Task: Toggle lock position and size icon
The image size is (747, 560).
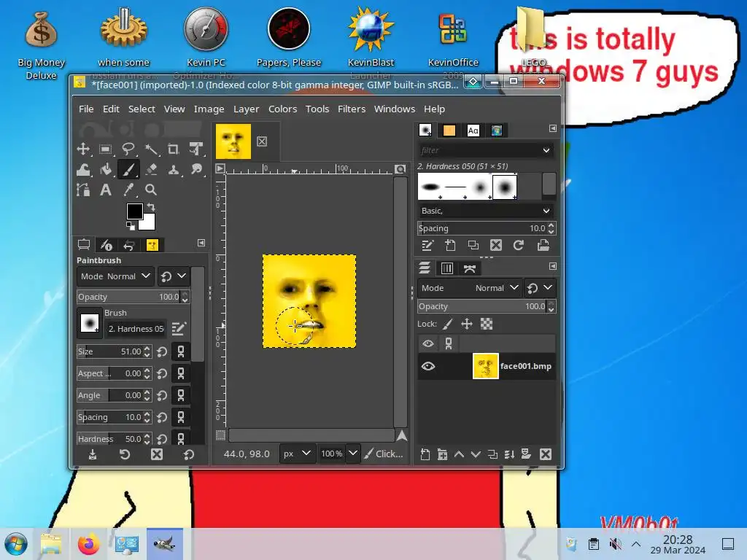Action: tap(467, 324)
